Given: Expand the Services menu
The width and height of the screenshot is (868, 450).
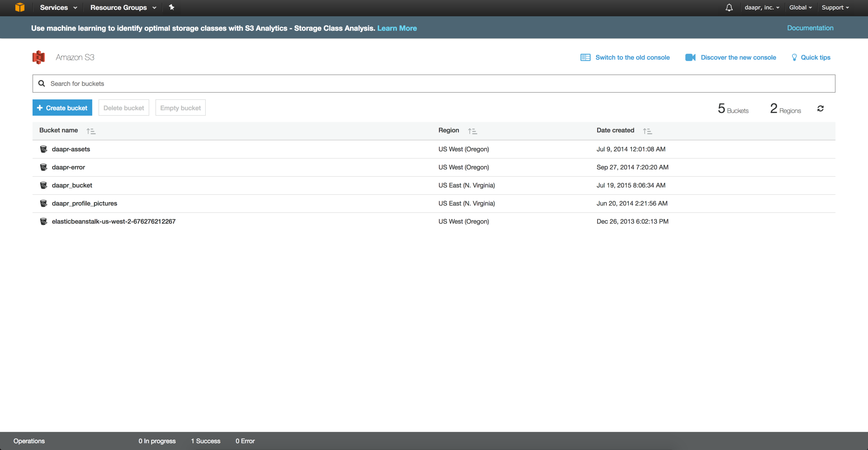Looking at the screenshot, I should (x=58, y=7).
